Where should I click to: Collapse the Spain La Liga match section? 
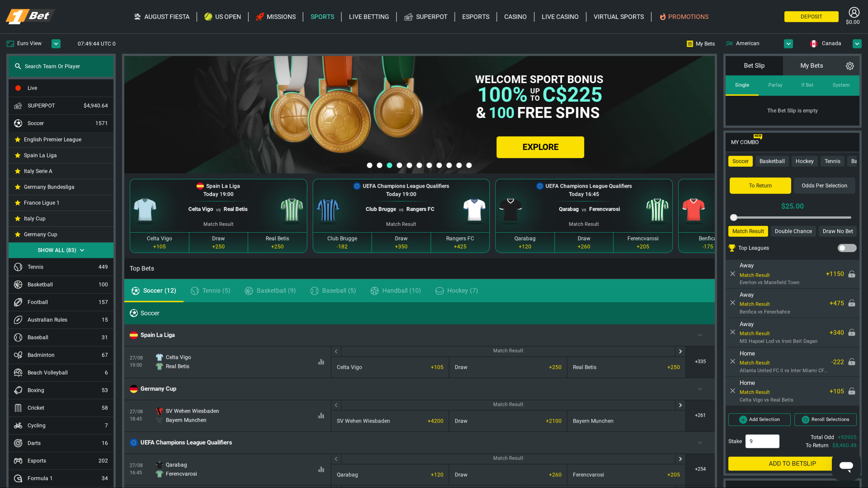(x=700, y=335)
